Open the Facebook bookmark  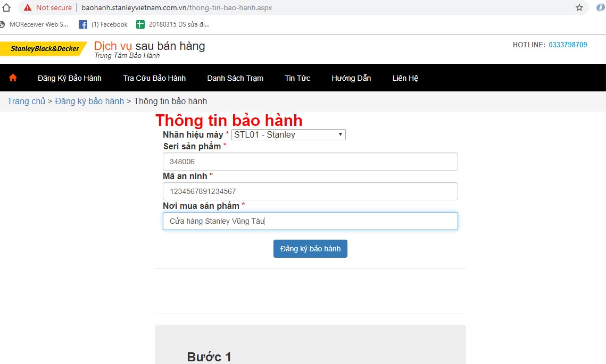[x=103, y=24]
